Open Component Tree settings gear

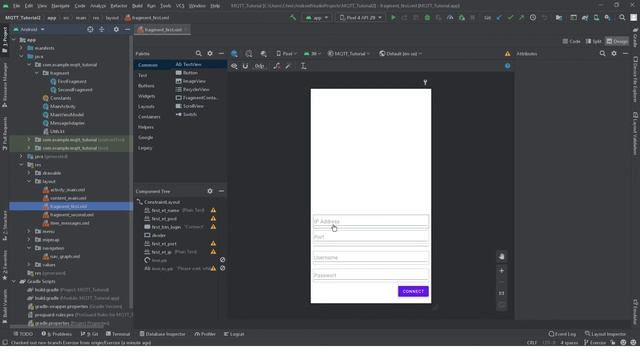210,191
